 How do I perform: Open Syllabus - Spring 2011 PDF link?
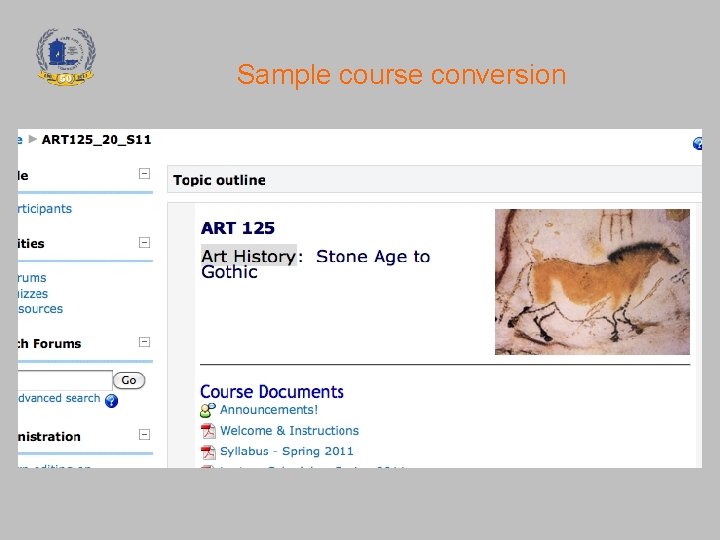[287, 451]
